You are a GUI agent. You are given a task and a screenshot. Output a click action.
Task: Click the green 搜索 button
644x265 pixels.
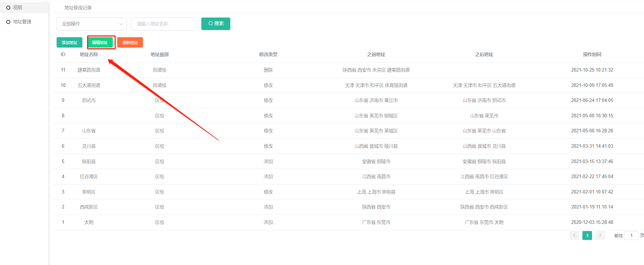[x=216, y=24]
